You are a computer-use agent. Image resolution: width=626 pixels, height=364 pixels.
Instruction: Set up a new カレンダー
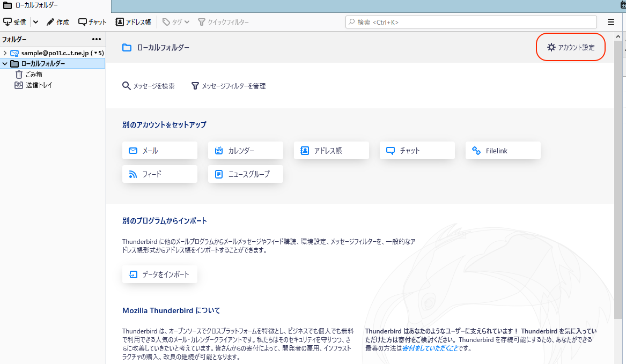click(246, 151)
